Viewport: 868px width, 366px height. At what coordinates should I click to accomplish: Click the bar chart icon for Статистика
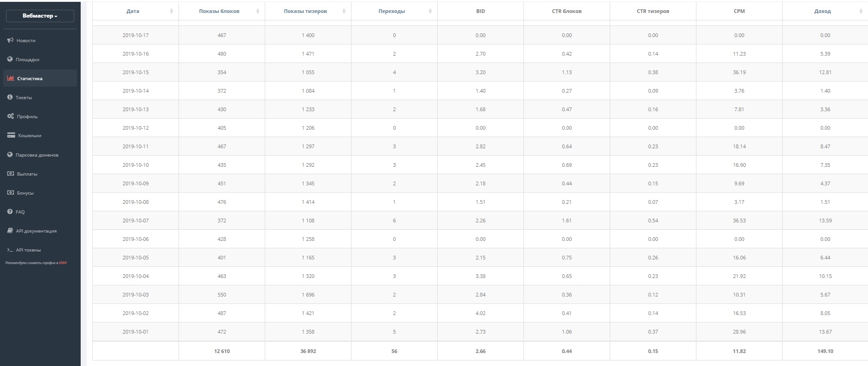(x=11, y=78)
